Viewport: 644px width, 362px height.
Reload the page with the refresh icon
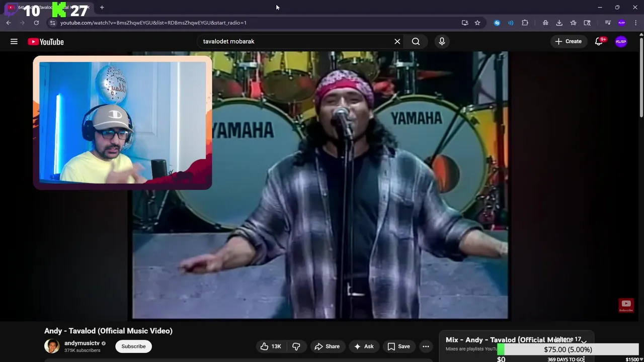click(x=36, y=23)
